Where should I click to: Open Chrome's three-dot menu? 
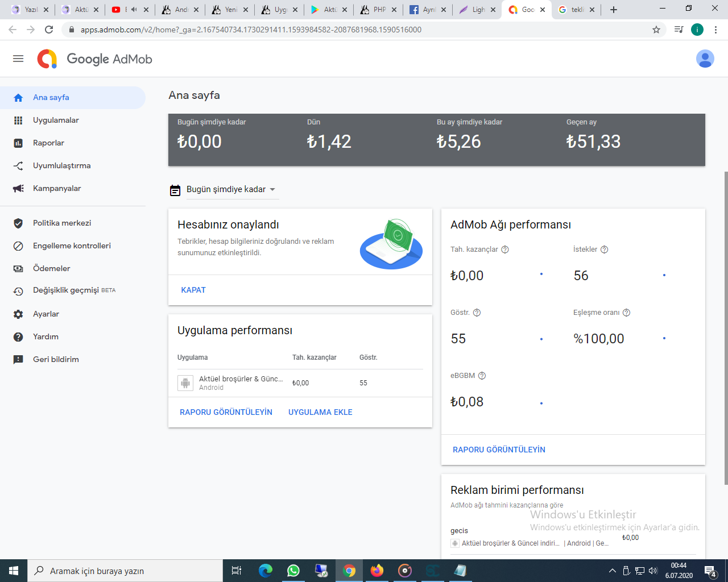click(716, 30)
